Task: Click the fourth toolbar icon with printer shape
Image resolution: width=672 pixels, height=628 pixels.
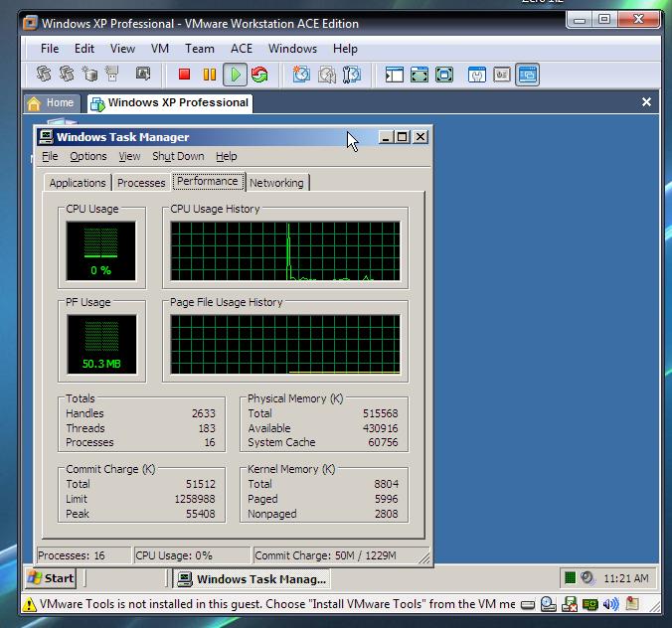Action: [x=112, y=74]
